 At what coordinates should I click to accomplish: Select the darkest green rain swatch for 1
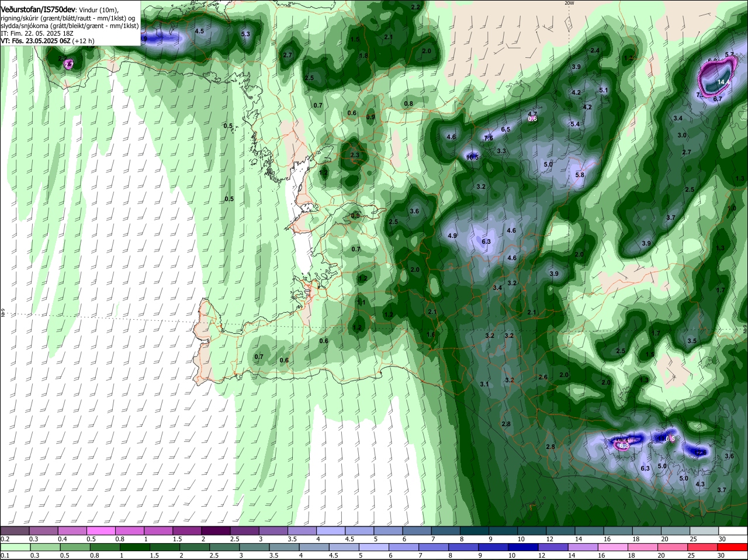(x=133, y=547)
